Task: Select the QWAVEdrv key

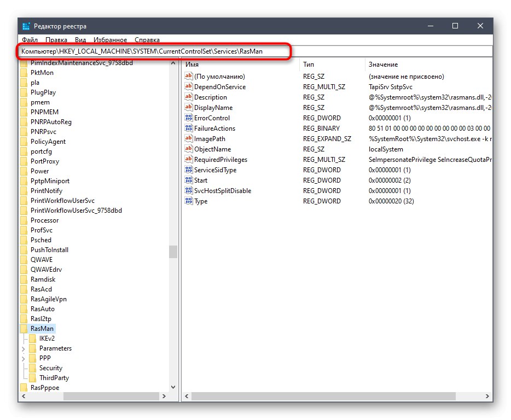Action: point(47,270)
